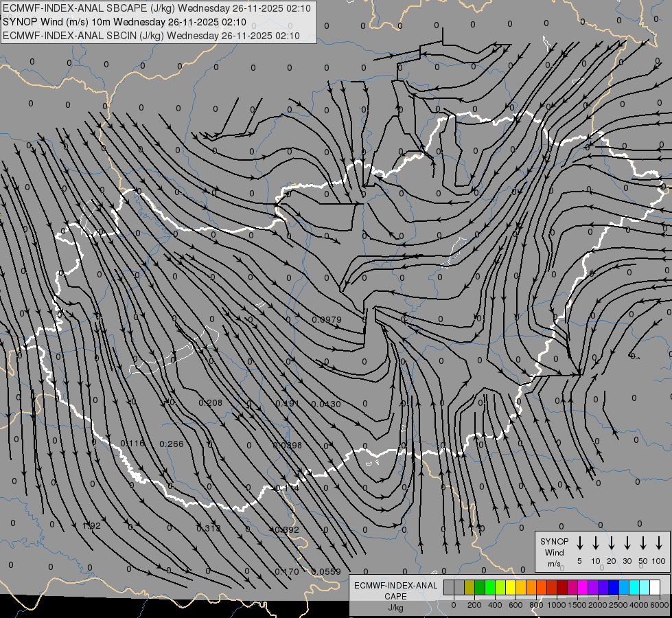Image resolution: width=672 pixels, height=618 pixels.
Task: Pick the pure blue CAPE swatch
Action: [x=614, y=587]
